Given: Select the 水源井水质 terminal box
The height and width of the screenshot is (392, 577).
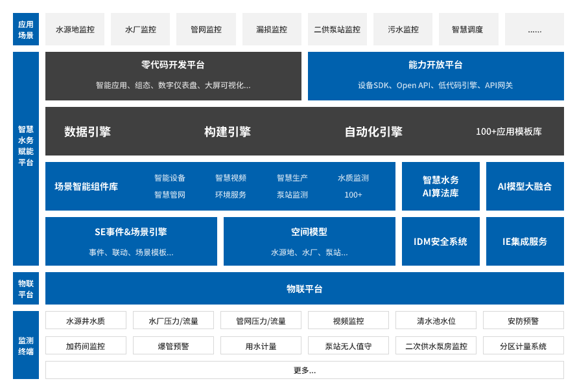Looking at the screenshot, I should pos(86,320).
